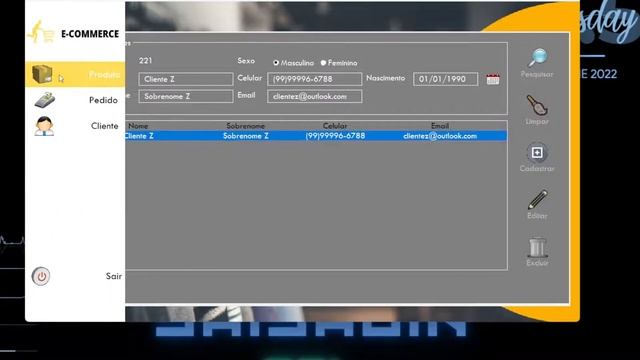Screen dimensions: 640x360
Task: Click the Sobrenome column header
Action: click(x=246, y=126)
